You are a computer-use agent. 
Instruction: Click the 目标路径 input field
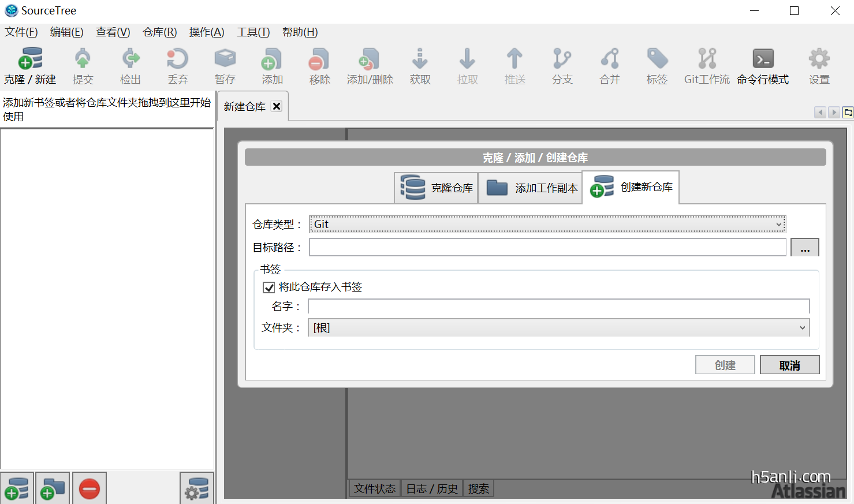click(x=547, y=247)
